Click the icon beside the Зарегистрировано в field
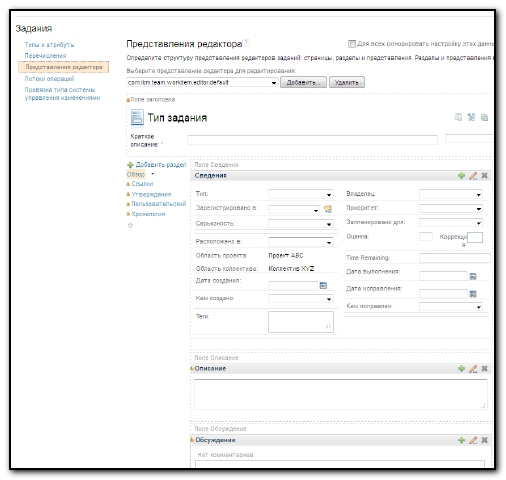 328,209
